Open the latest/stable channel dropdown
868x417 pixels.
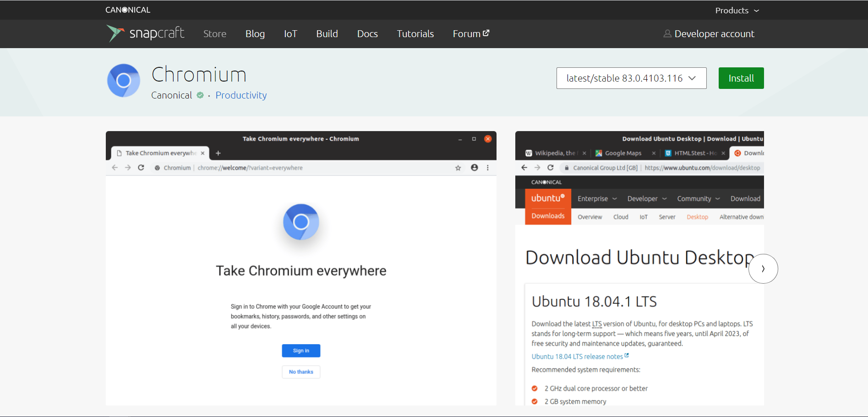coord(631,78)
